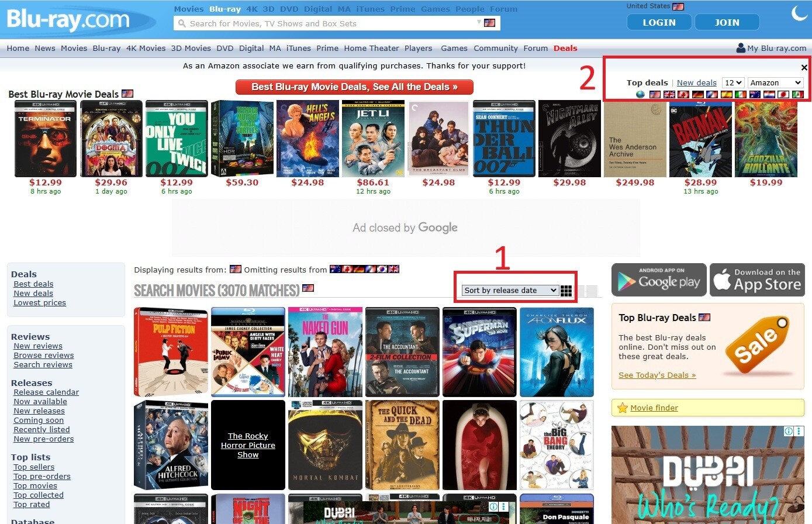The image size is (812, 524).
Task: Open the Coming soon sidebar link
Action: coord(39,420)
